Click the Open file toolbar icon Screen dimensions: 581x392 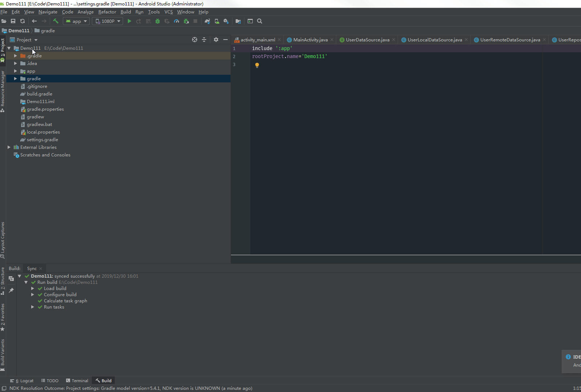(x=4, y=21)
